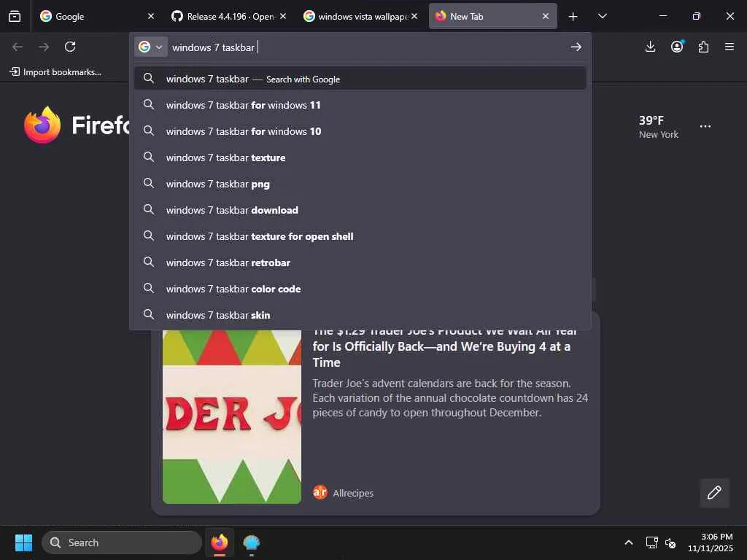Close the New Tab tab

click(546, 16)
